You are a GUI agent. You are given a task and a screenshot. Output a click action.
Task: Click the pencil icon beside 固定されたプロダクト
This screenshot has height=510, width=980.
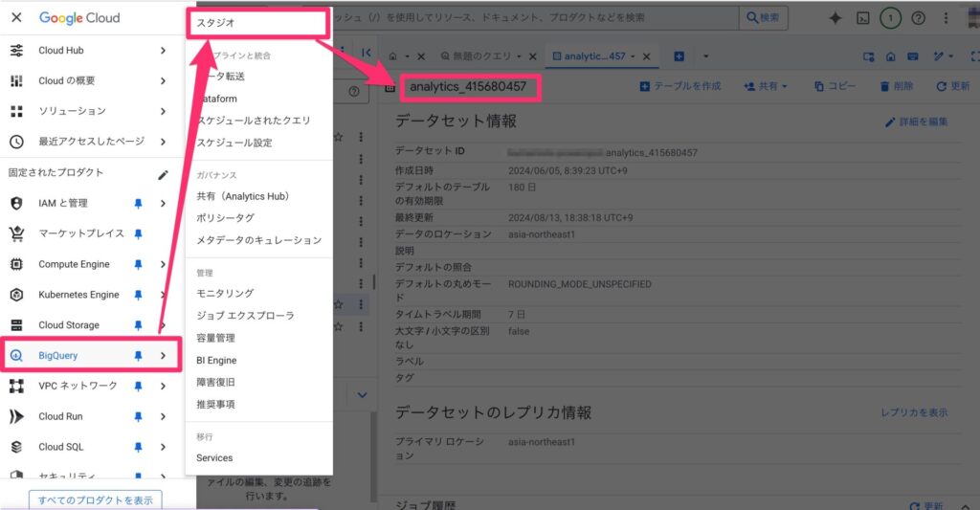click(163, 173)
